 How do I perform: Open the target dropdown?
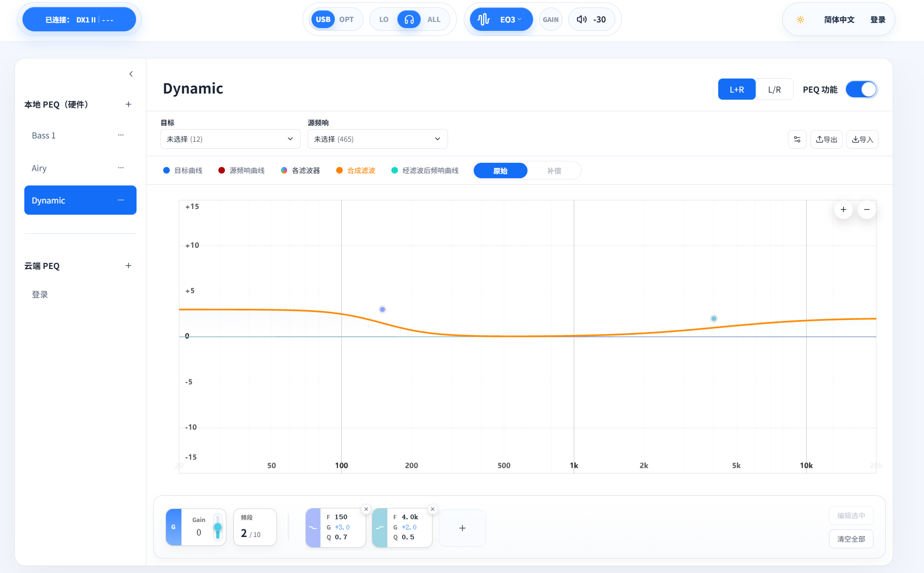[230, 139]
